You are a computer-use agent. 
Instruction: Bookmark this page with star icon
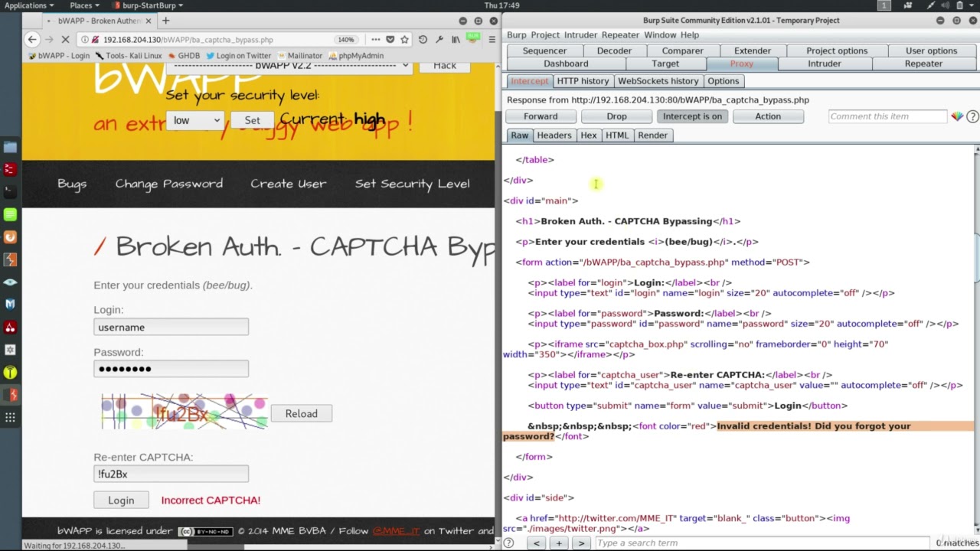coord(404,39)
